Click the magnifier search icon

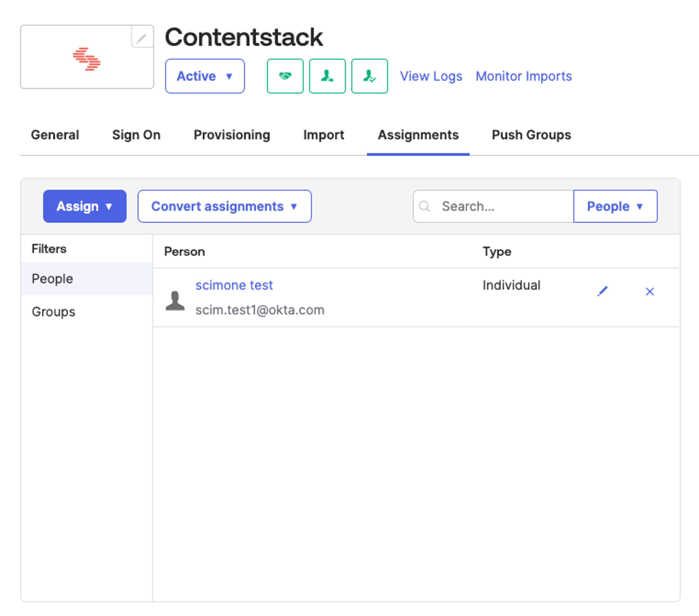(424, 206)
